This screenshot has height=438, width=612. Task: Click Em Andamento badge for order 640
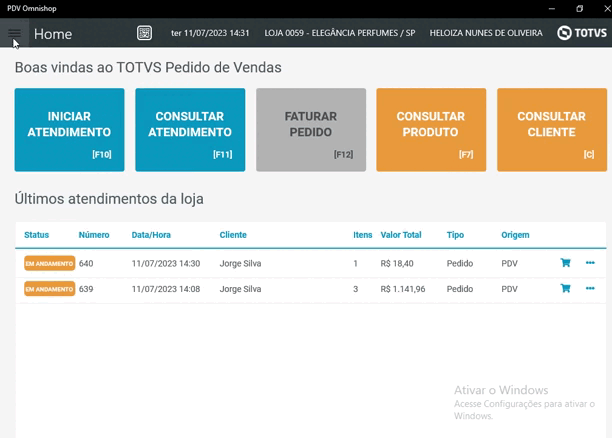coord(50,264)
